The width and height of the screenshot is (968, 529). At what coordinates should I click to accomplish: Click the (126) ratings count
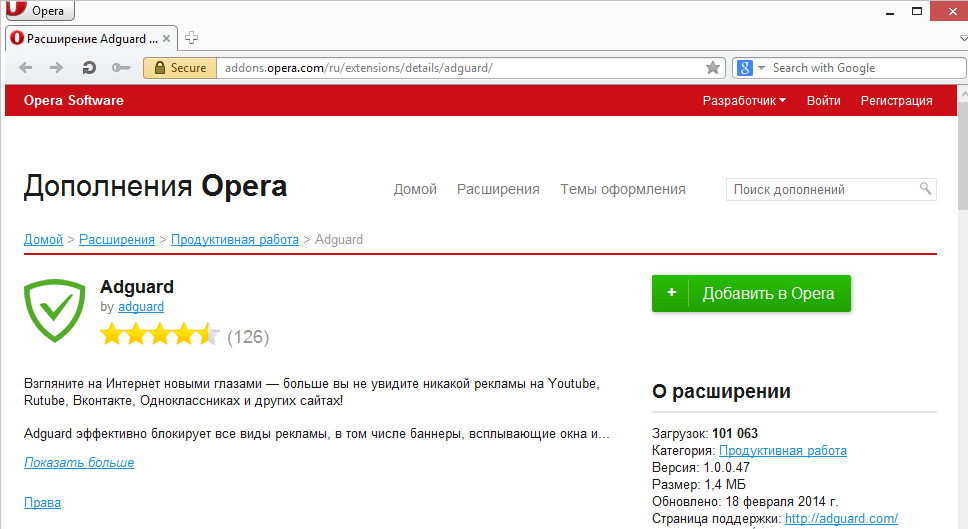(248, 337)
